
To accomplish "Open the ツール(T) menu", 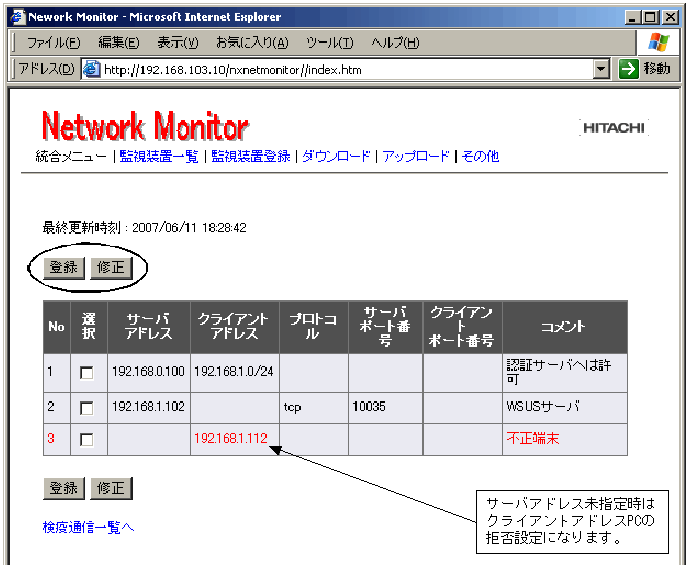I will [x=330, y=43].
